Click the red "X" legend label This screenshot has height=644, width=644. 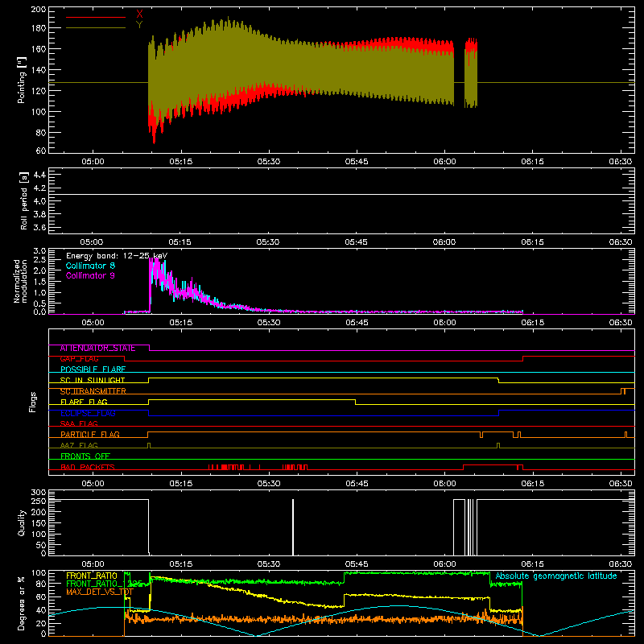point(139,14)
